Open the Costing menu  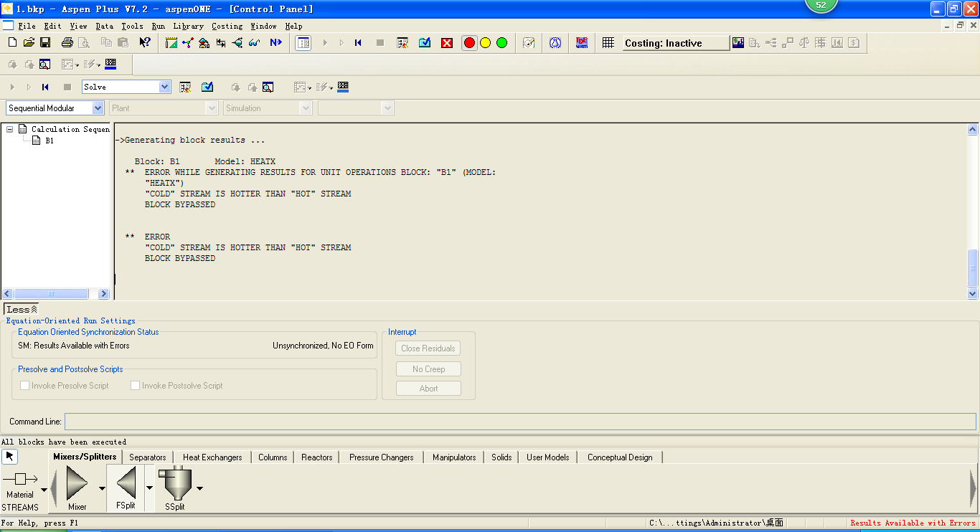pyautogui.click(x=227, y=26)
